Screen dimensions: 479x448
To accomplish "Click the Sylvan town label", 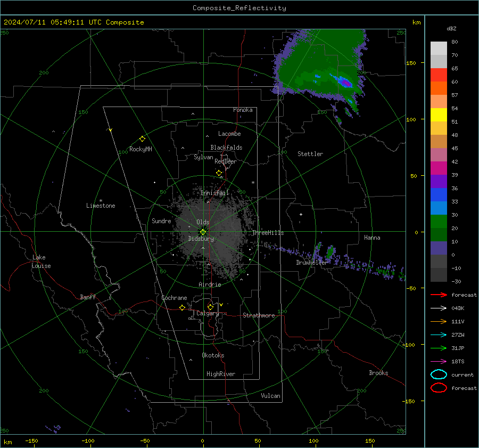I will (203, 157).
